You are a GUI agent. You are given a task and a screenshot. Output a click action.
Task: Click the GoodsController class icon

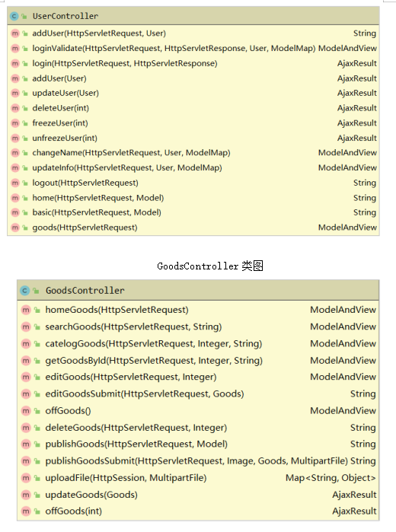25,291
